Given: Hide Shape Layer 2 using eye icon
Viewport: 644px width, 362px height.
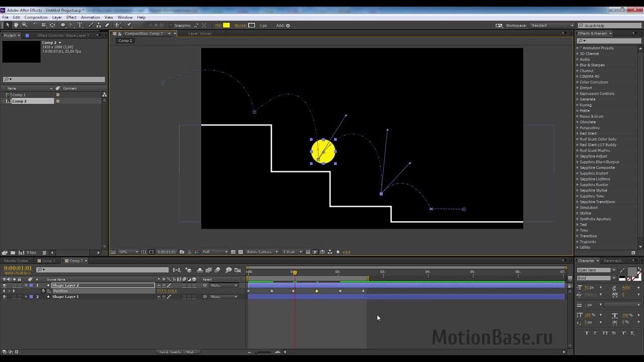Looking at the screenshot, I should point(5,286).
